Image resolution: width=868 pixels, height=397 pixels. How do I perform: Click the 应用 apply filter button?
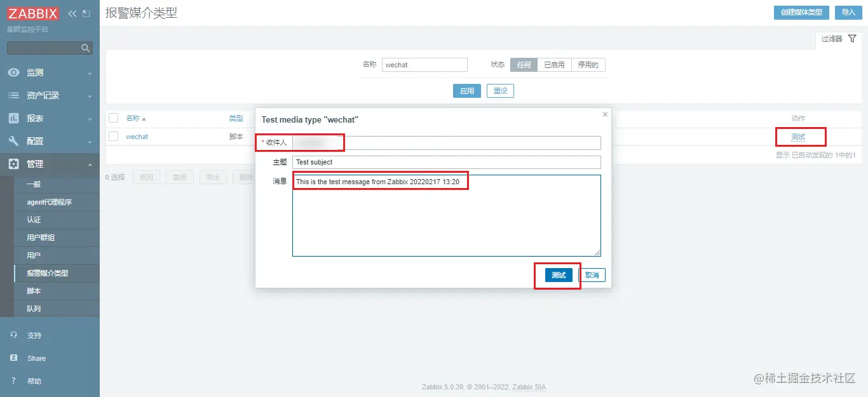pyautogui.click(x=467, y=91)
